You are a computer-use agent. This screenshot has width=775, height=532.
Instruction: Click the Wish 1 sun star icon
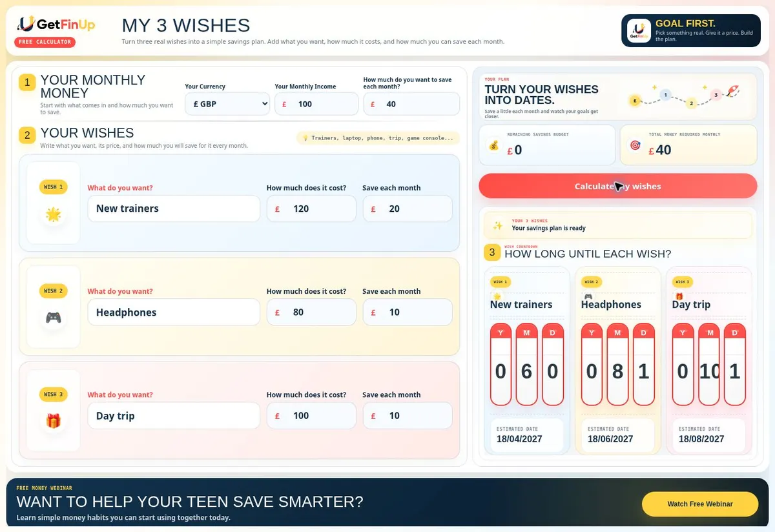click(53, 215)
